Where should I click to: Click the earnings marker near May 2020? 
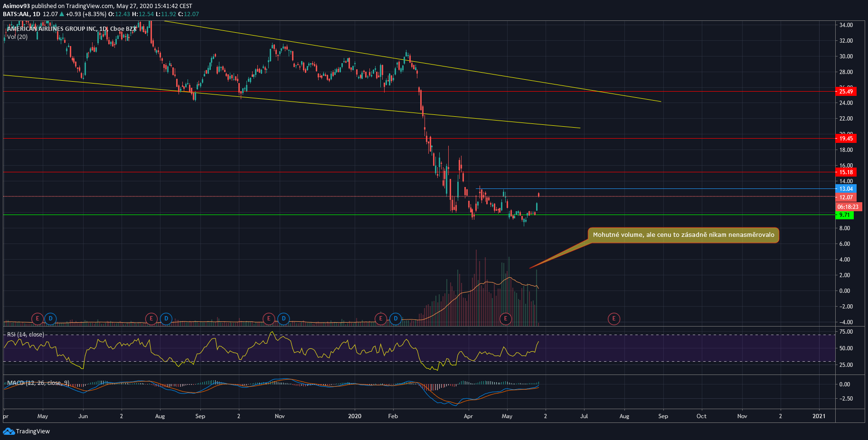[x=506, y=318]
